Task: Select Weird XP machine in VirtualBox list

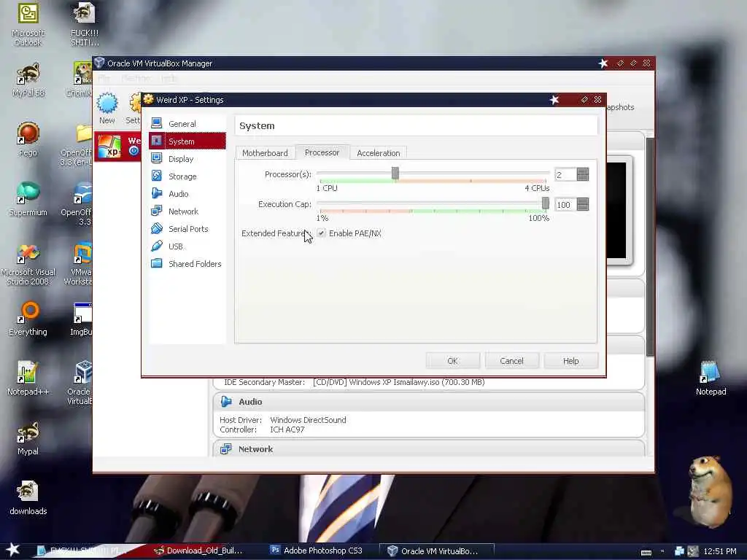Action: coord(117,146)
